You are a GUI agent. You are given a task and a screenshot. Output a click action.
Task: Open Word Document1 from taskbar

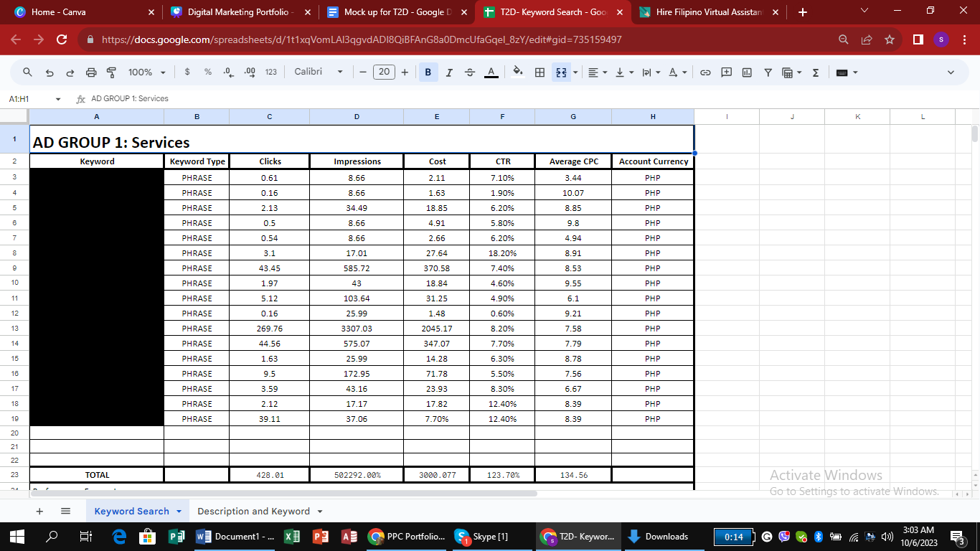[234, 537]
